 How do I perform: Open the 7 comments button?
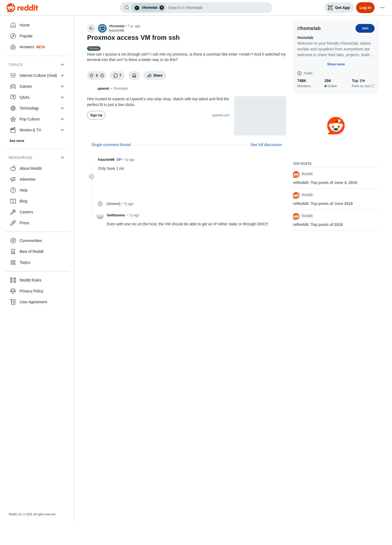click(x=117, y=75)
